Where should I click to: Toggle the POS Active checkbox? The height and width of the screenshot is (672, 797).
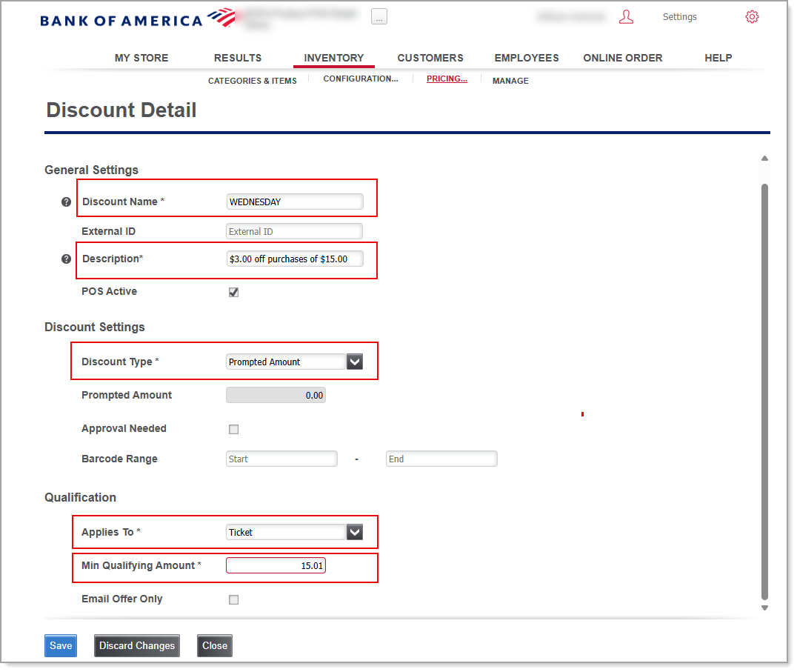pyautogui.click(x=233, y=291)
